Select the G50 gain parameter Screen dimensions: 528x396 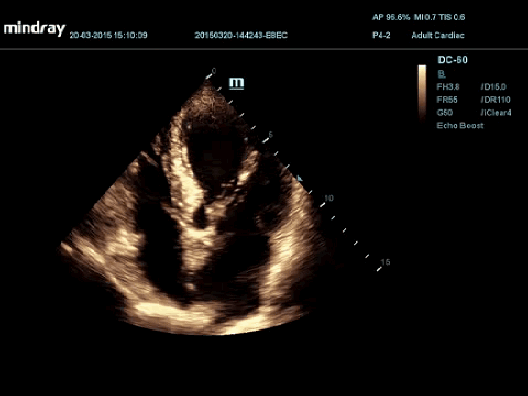[x=444, y=112]
